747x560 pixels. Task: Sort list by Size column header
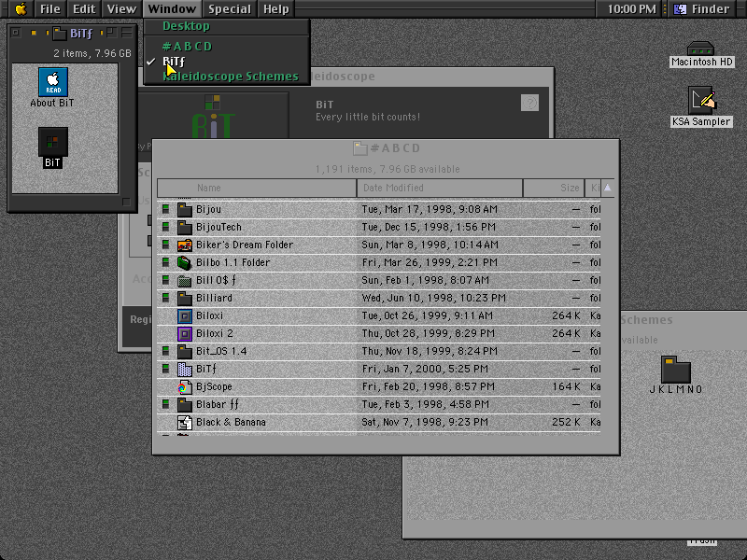click(554, 188)
